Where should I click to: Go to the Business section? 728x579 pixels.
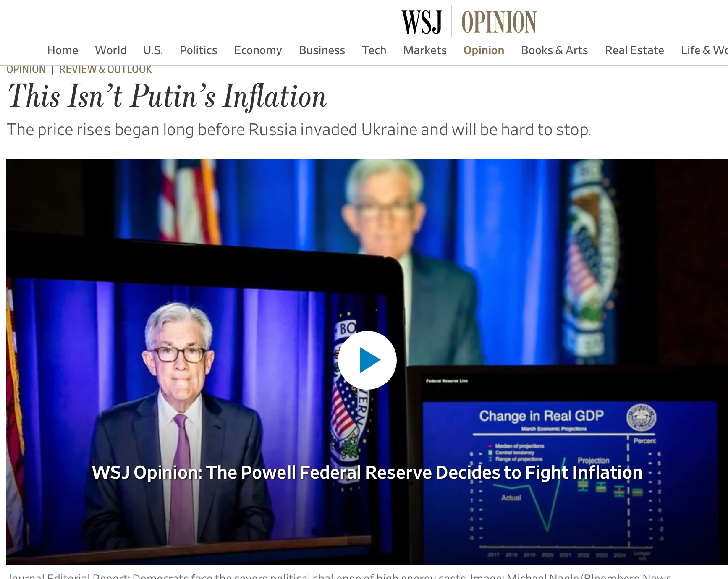[x=322, y=50]
